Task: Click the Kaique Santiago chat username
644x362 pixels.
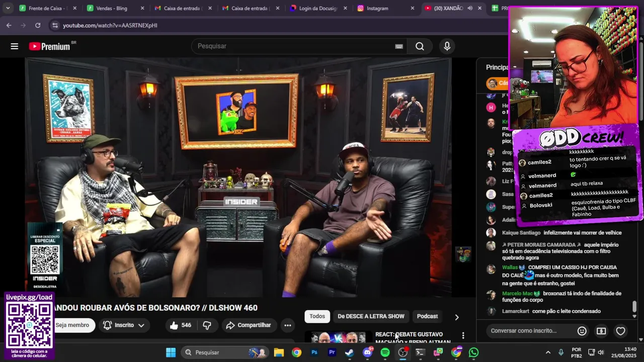Action: pyautogui.click(x=521, y=233)
